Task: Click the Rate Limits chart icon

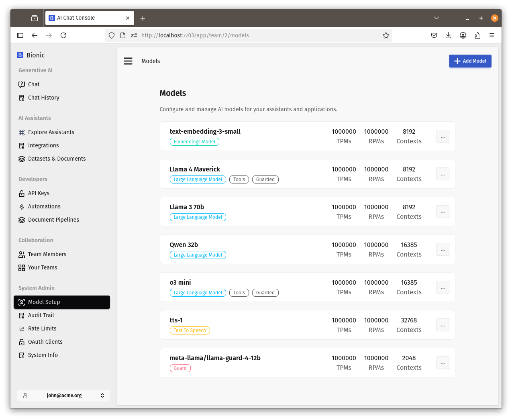Action: pyautogui.click(x=22, y=329)
